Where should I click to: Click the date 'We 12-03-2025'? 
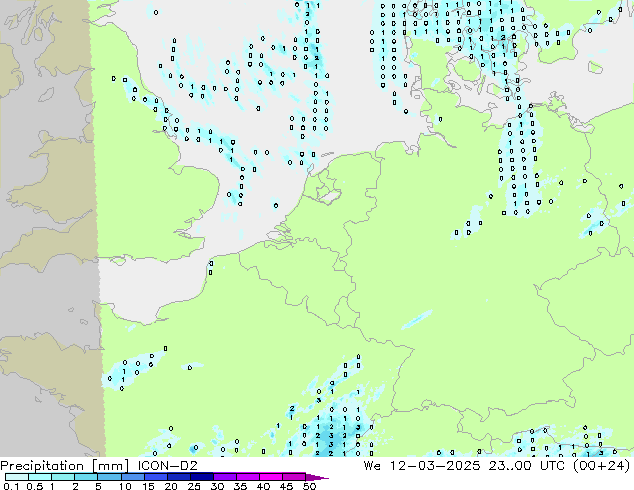(422, 465)
